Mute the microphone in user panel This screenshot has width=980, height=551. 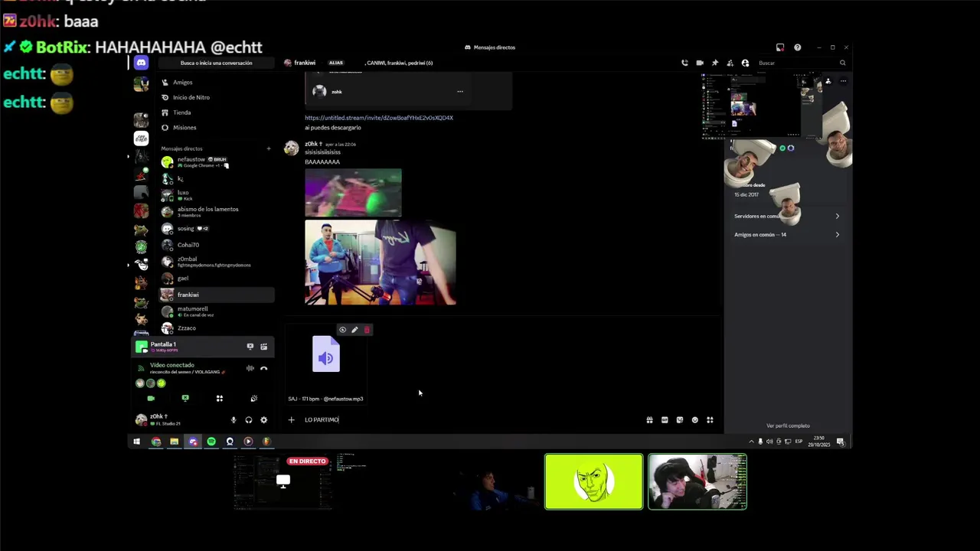[234, 419]
